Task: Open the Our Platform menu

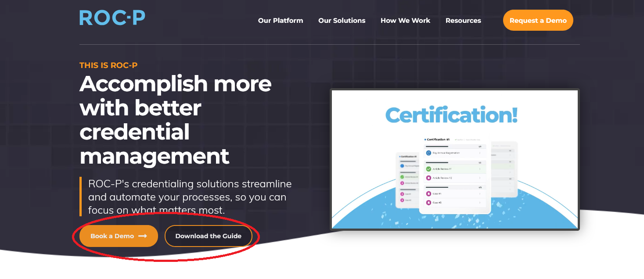Action: coord(281,21)
